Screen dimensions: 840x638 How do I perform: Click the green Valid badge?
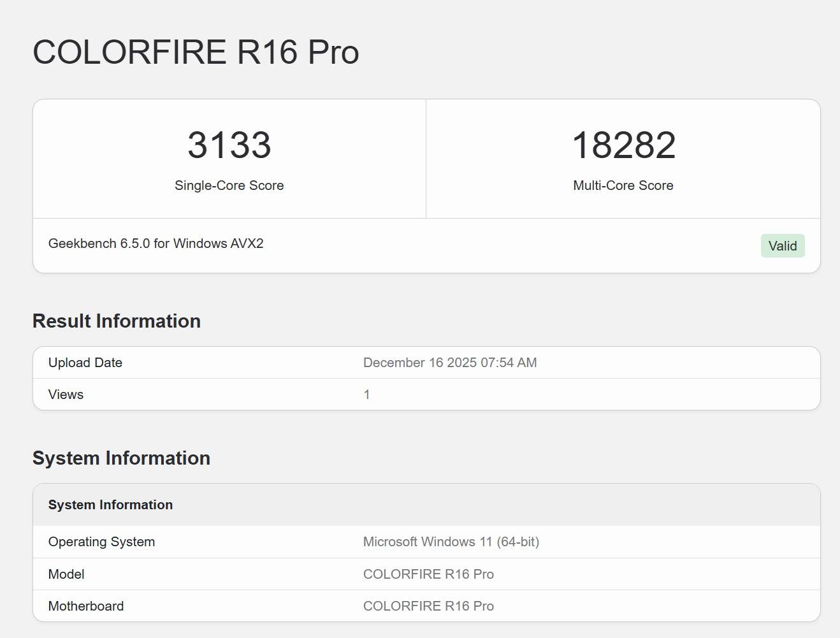(x=782, y=246)
